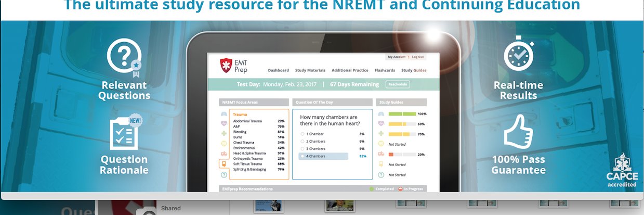Open the Additional Practice tab

click(350, 70)
